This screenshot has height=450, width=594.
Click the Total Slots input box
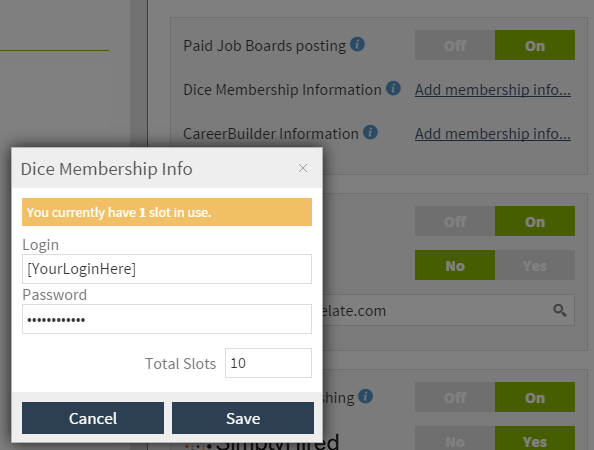click(268, 363)
